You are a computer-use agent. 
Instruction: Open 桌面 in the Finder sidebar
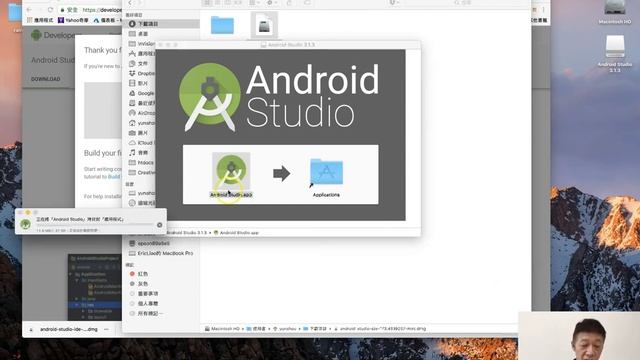pyautogui.click(x=139, y=34)
